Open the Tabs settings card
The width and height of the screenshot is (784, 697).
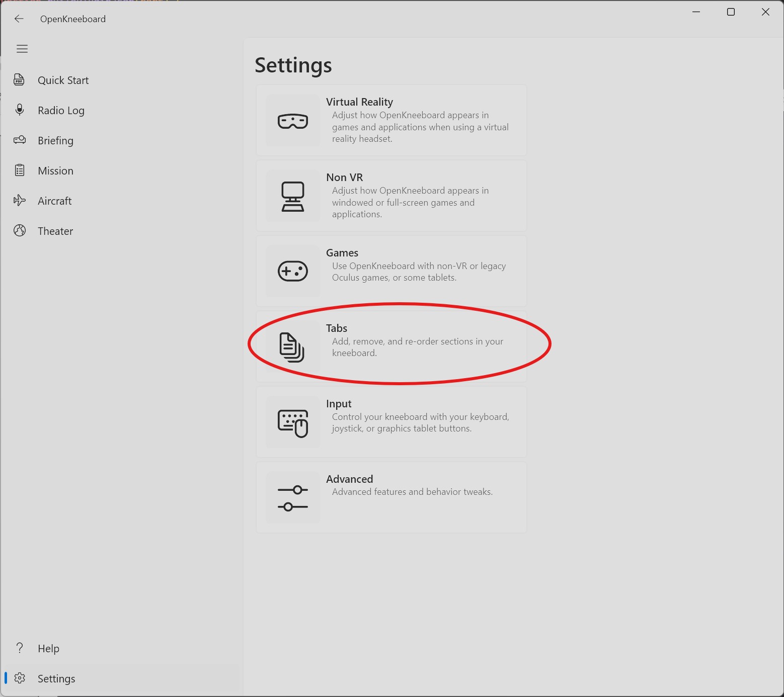tap(391, 346)
